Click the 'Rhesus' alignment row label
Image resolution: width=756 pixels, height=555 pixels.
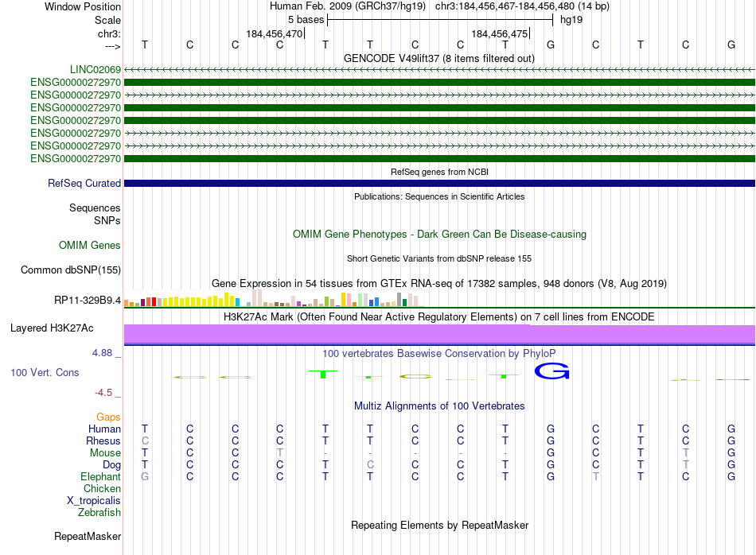[103, 441]
